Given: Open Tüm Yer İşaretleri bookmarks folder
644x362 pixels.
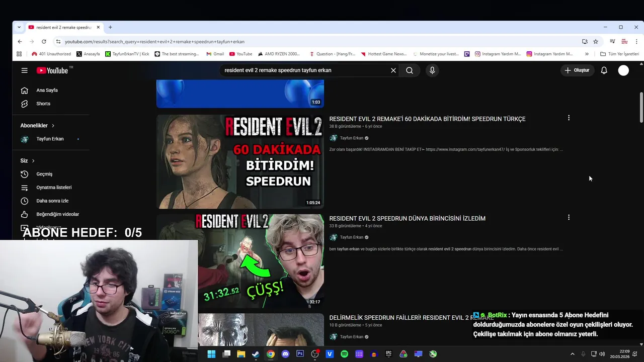Looking at the screenshot, I should click(x=619, y=54).
